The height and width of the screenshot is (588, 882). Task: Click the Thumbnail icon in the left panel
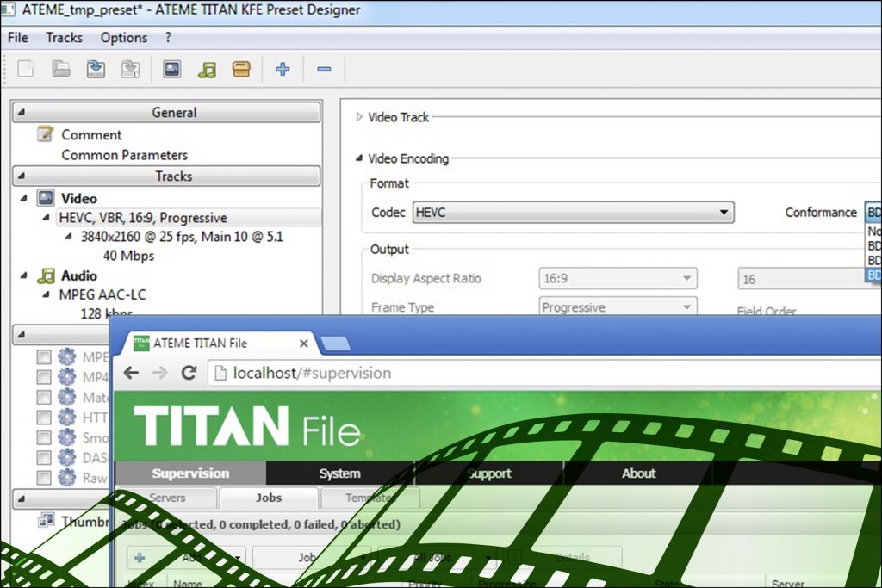point(46,521)
